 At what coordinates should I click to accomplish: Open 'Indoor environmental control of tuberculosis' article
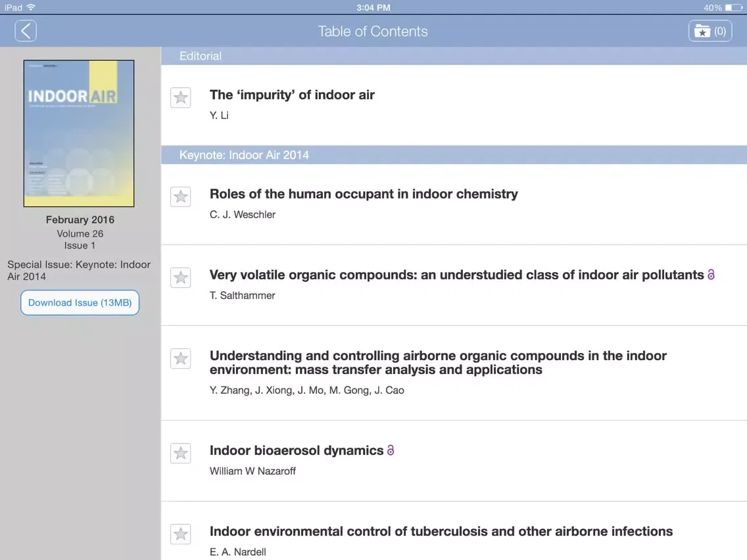point(441,532)
